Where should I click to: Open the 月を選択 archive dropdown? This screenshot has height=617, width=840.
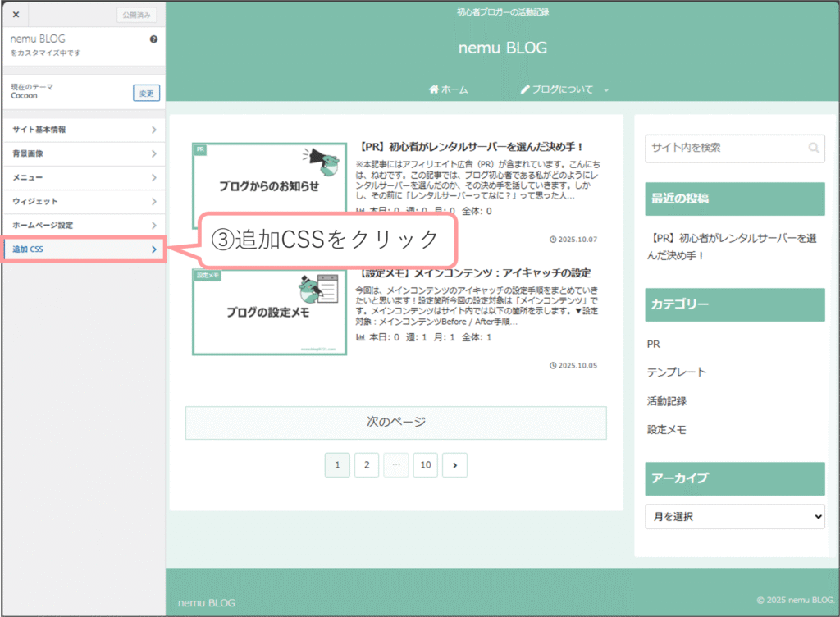(x=734, y=517)
